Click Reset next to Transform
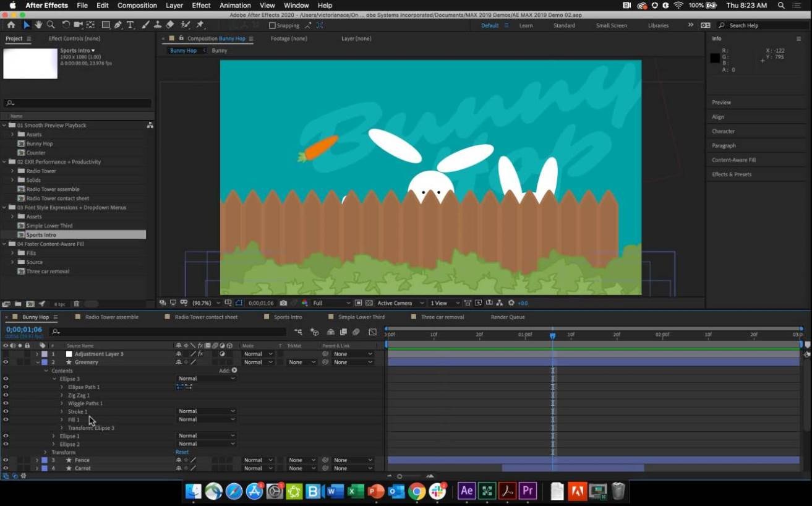The image size is (812, 506). (x=182, y=452)
